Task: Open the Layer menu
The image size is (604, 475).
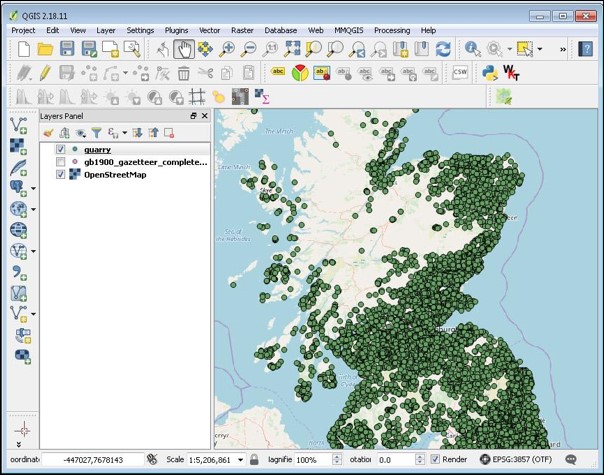Action: pyautogui.click(x=106, y=30)
